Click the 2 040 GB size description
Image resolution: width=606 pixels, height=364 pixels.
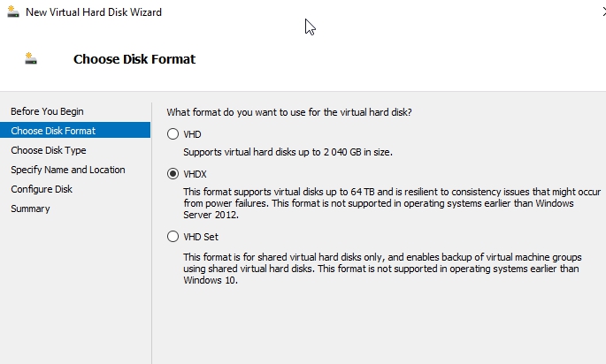click(x=288, y=152)
